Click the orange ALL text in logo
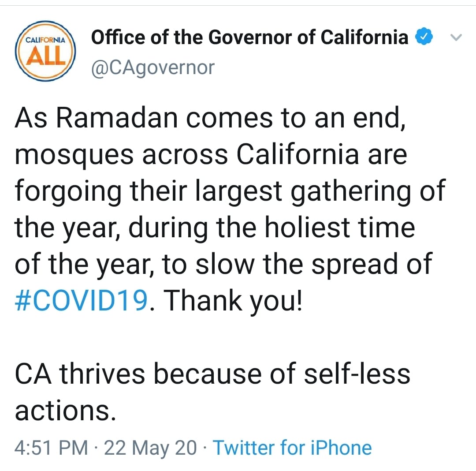The height and width of the screenshot is (471, 476). pos(45,56)
